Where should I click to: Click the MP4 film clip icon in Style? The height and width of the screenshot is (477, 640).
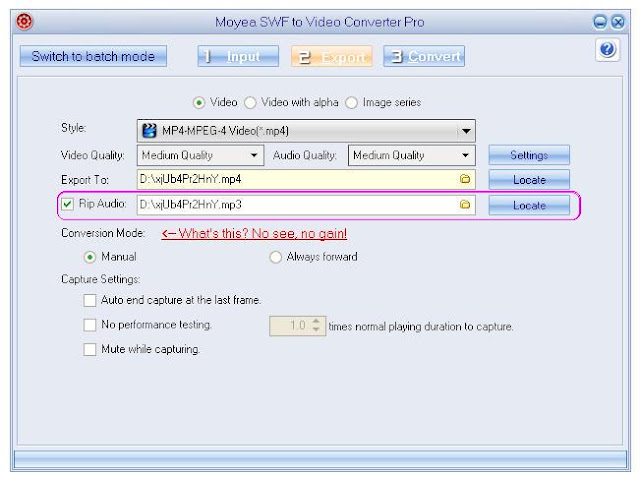(x=149, y=131)
